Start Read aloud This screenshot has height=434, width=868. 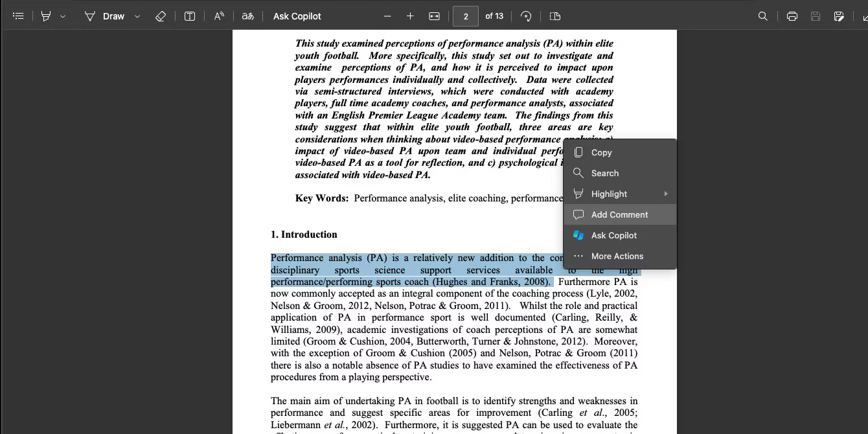pyautogui.click(x=219, y=16)
